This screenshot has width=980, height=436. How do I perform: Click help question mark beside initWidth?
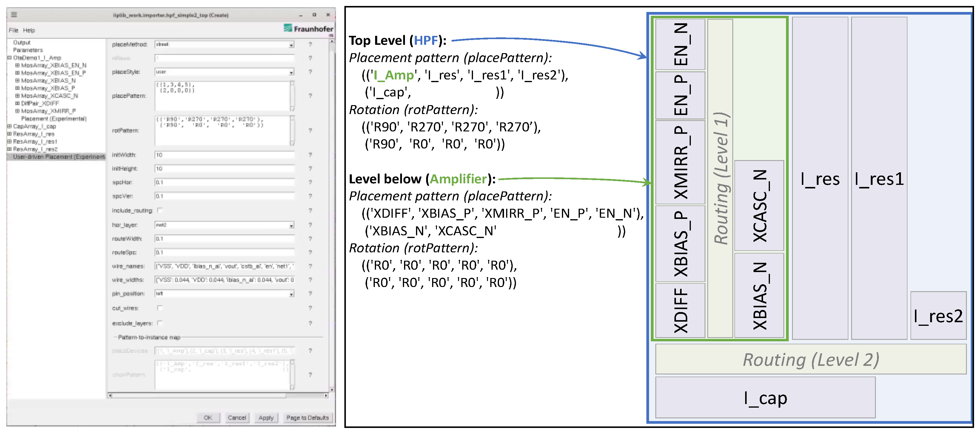[310, 155]
